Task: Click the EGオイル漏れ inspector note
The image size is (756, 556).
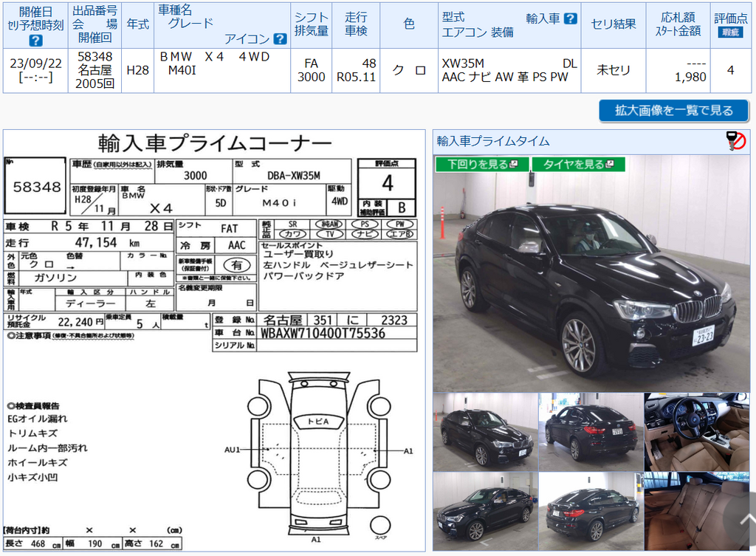Action: pos(37,419)
